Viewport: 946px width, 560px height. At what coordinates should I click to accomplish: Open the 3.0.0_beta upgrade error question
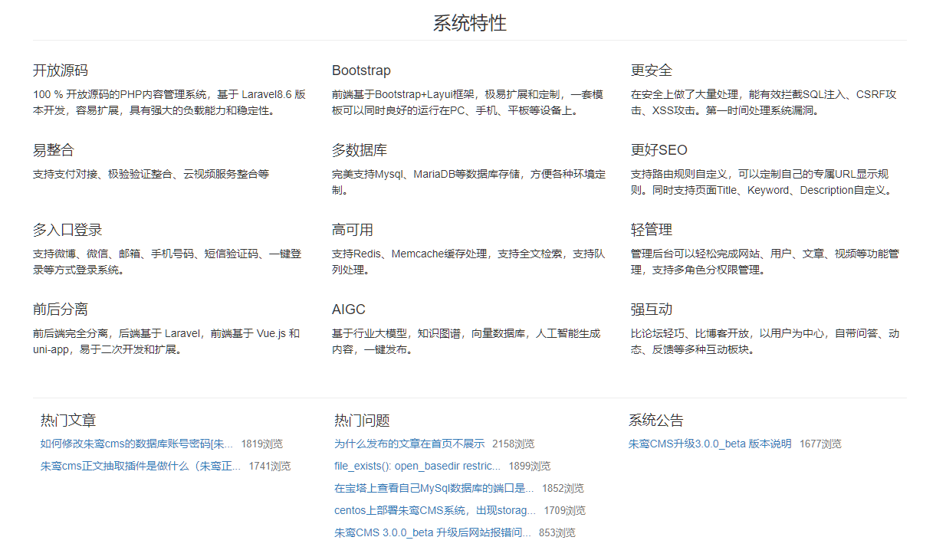coord(432,532)
